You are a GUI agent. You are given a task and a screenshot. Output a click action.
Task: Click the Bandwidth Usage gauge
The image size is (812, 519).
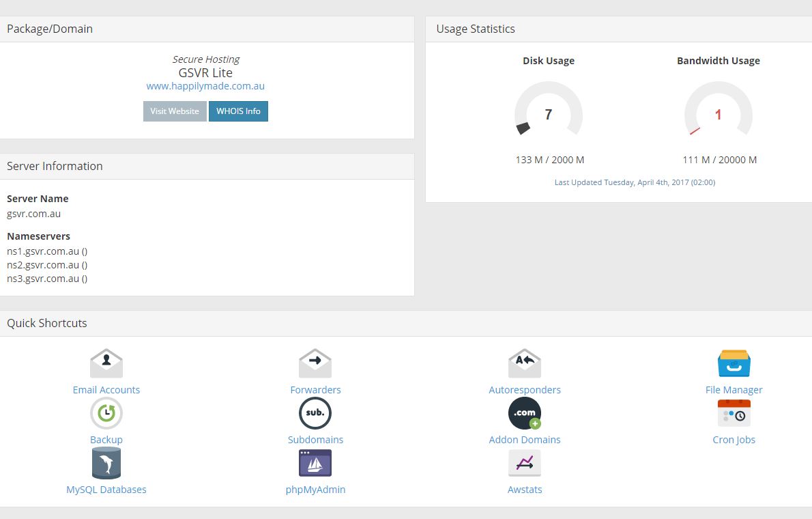click(719, 114)
